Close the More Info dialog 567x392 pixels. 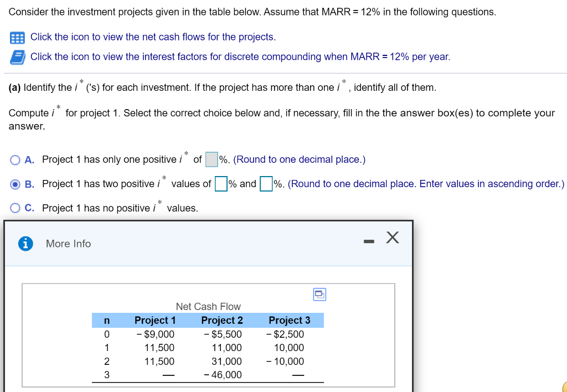pos(392,237)
